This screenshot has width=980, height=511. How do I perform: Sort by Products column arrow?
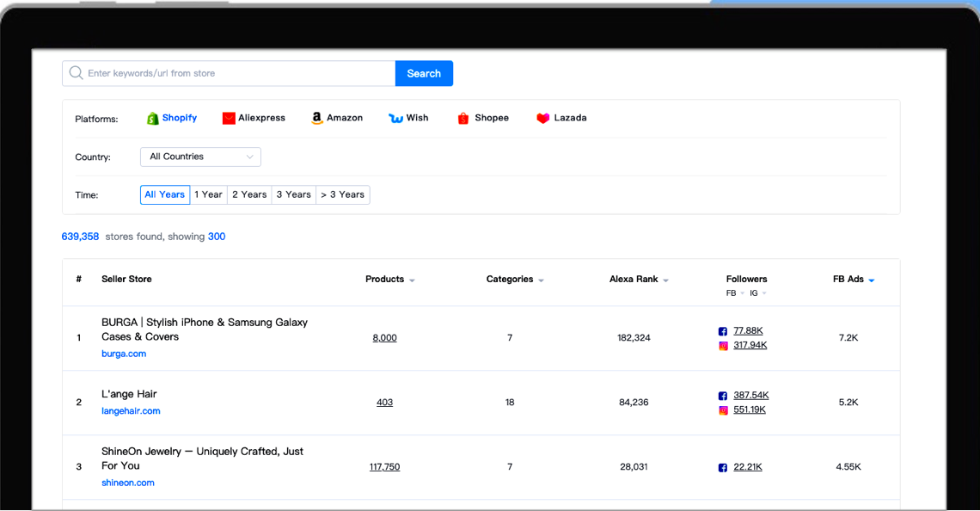pyautogui.click(x=412, y=280)
